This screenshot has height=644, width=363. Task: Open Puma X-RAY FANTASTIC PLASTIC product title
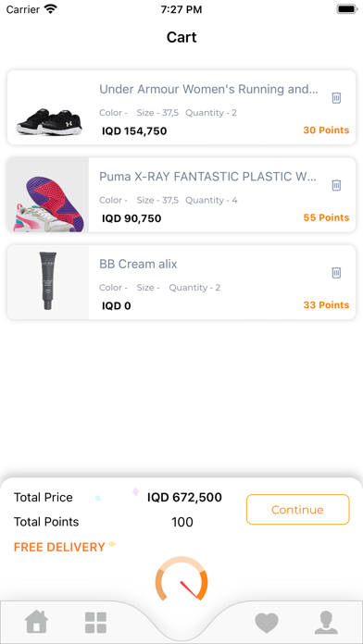click(x=208, y=177)
